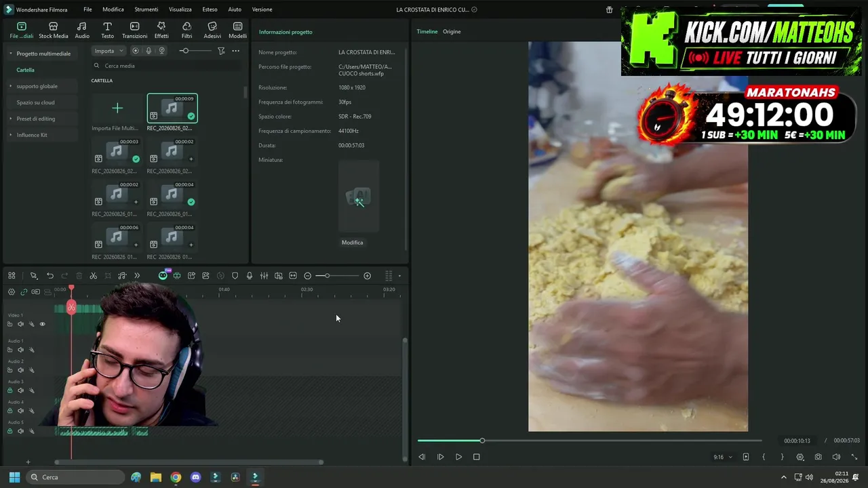Click the Importa File Multimediali tile
Screen dimensions: 868x488
[117, 108]
